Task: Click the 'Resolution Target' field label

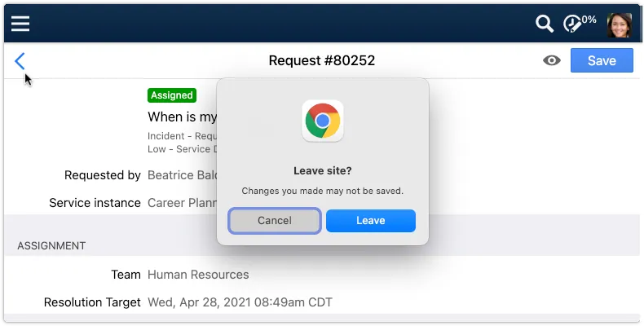Action: pos(92,302)
